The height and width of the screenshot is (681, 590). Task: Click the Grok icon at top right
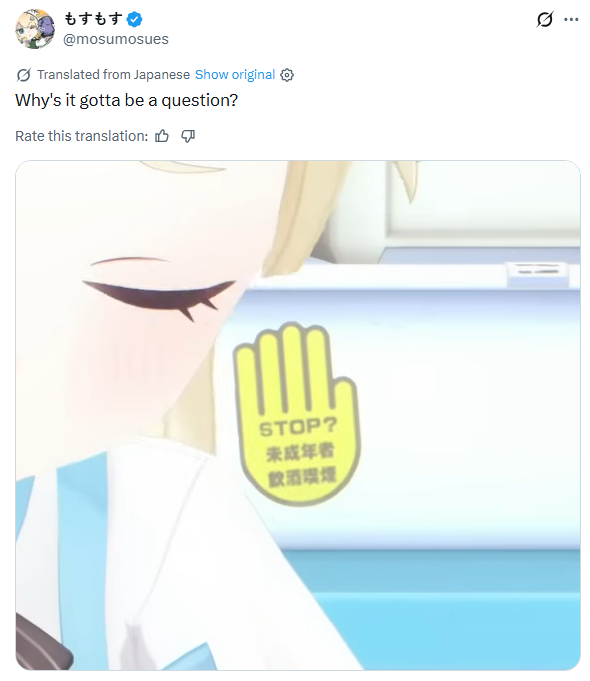(544, 20)
